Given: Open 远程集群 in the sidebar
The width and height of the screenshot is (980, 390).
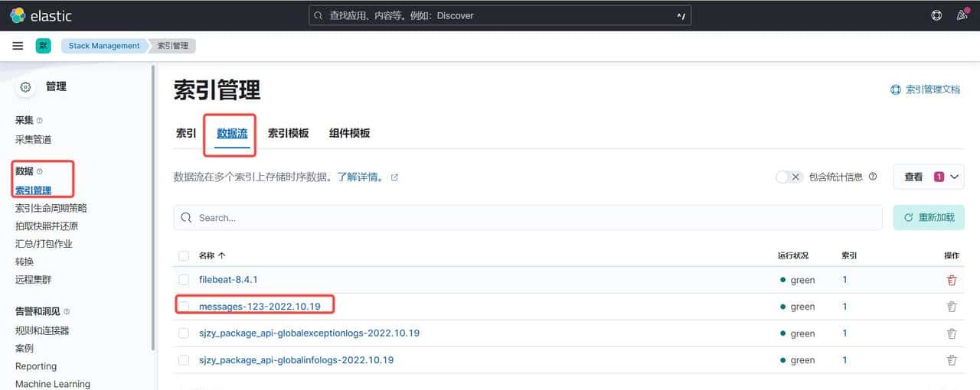Looking at the screenshot, I should (x=34, y=280).
